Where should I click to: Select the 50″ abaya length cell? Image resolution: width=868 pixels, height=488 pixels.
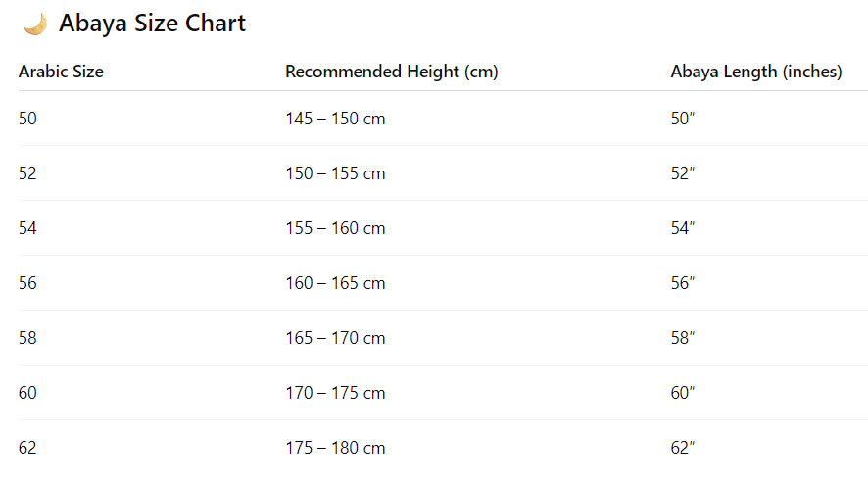pyautogui.click(x=683, y=119)
